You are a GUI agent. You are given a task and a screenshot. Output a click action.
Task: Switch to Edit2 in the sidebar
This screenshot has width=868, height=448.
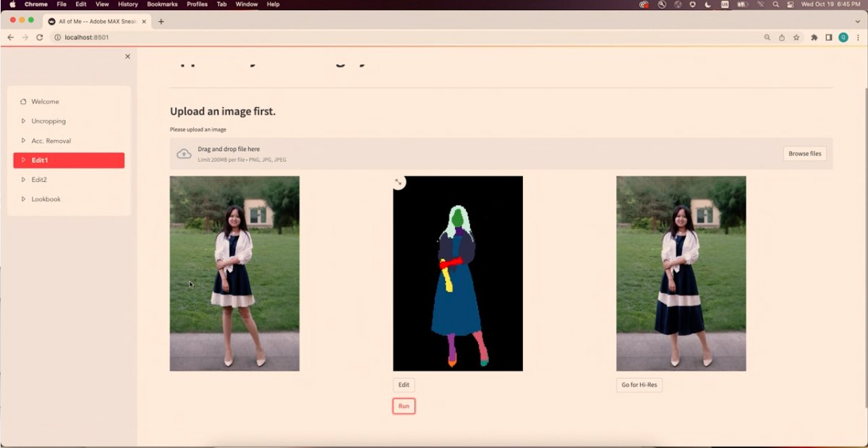point(69,180)
